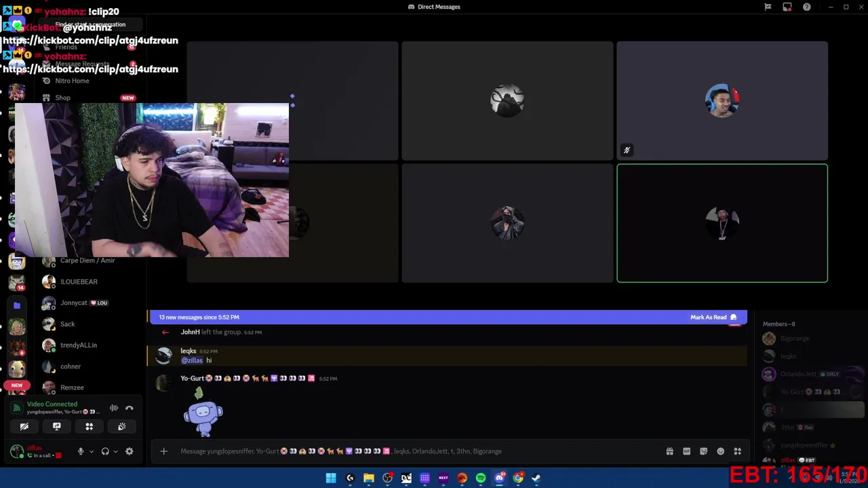
Task: Deafen with the headphones icon
Action: click(105, 451)
